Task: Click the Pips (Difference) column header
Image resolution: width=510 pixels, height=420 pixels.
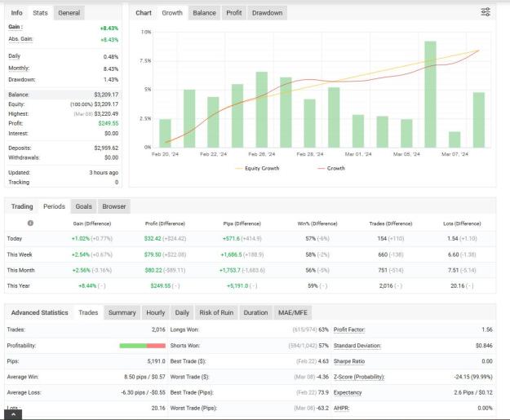Action: (242, 223)
